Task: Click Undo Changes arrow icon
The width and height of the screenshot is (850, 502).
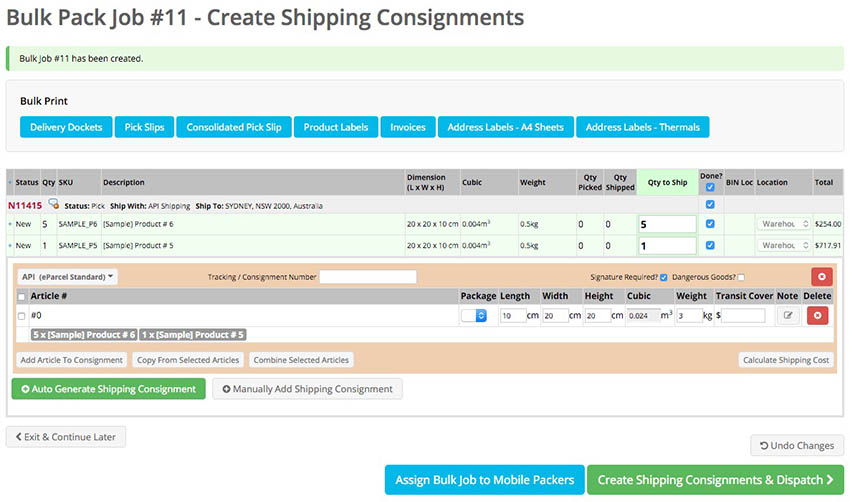Action: coord(764,446)
